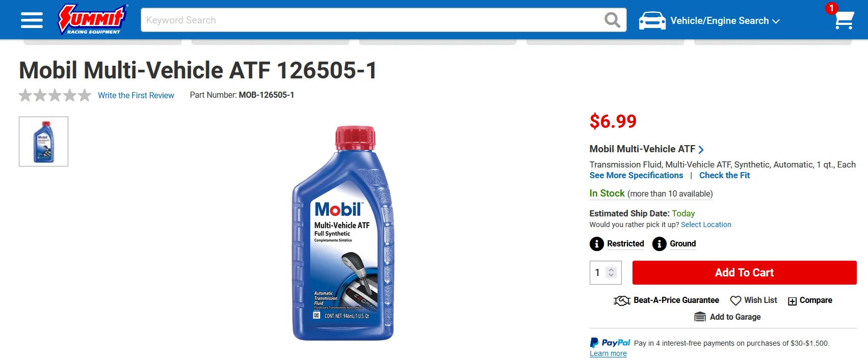Click Select Location for pickup
This screenshot has height=362, width=868.
[x=706, y=225]
